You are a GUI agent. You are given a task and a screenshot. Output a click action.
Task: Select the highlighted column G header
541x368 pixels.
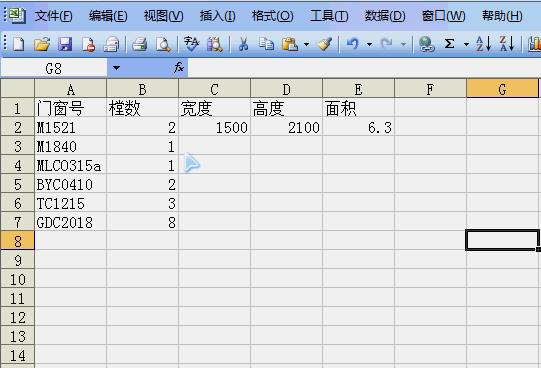(502, 89)
